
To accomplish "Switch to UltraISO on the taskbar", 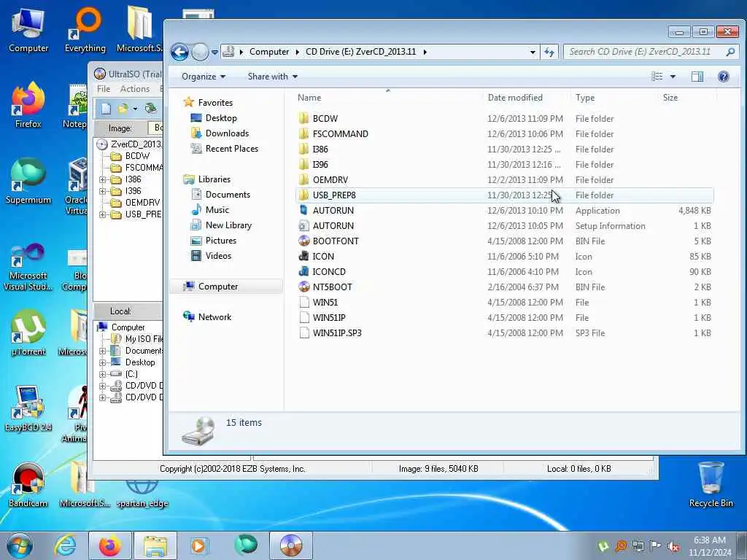I will [291, 545].
